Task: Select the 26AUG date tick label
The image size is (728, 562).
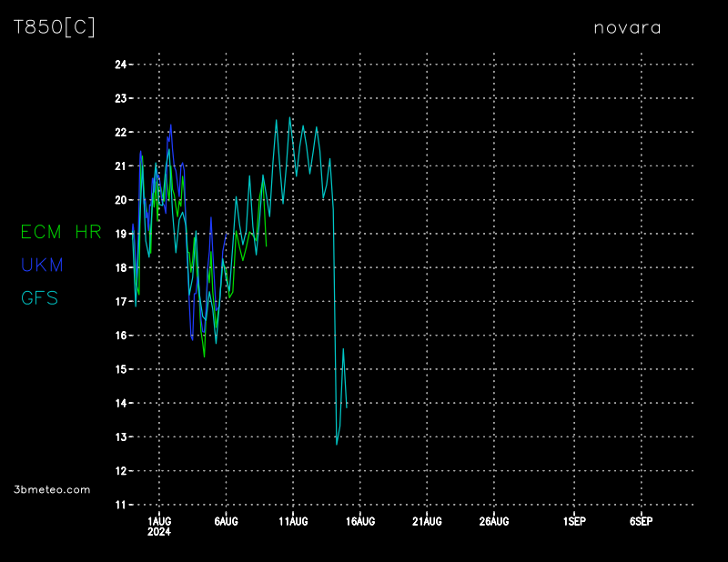Action: tap(494, 521)
